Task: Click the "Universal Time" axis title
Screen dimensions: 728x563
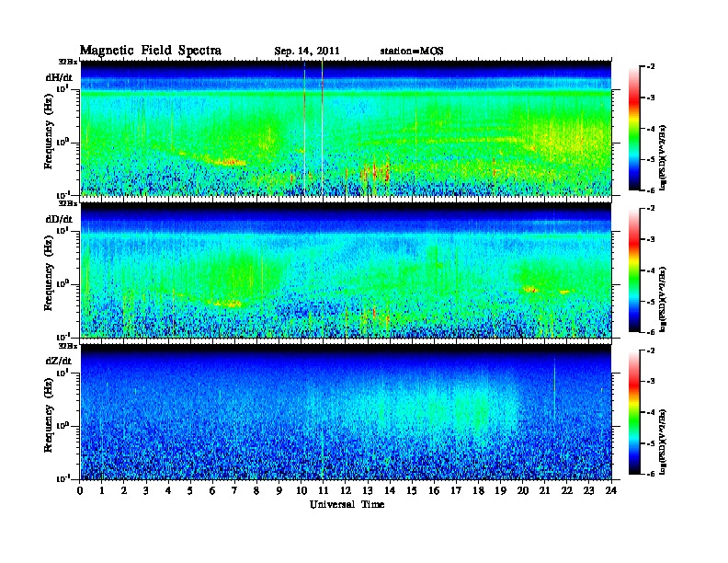Action: (x=347, y=504)
